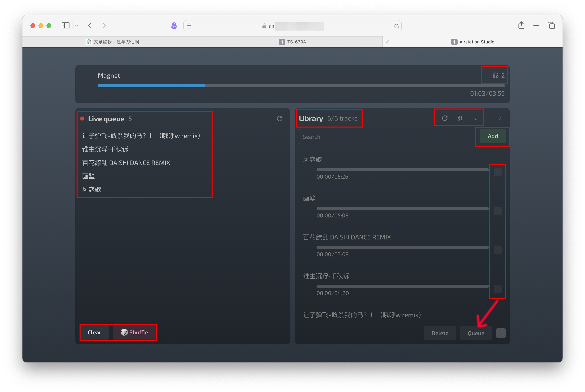Click the 百花繚乱 DAISHI DANCE REMIX Library title
The image size is (585, 392).
[347, 237]
